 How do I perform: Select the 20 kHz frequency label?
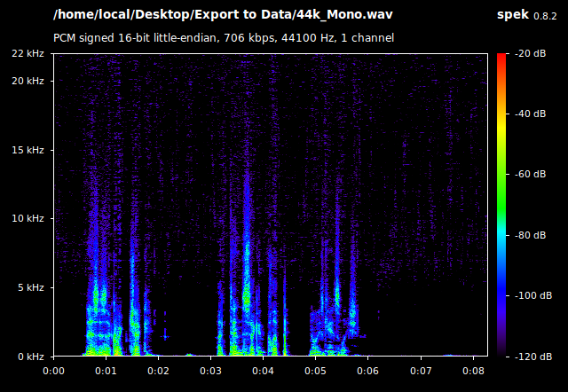[x=28, y=82]
